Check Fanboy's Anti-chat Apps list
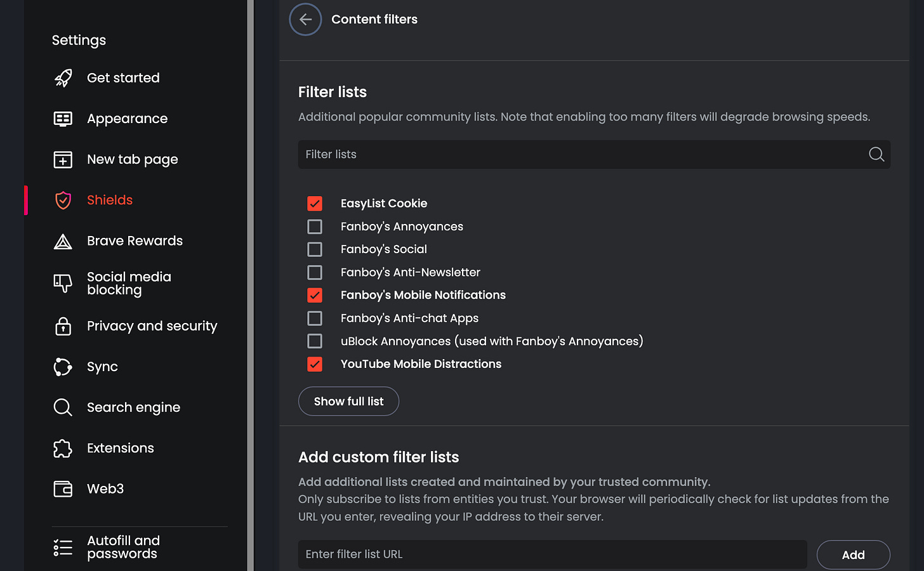Image resolution: width=924 pixels, height=571 pixels. coord(315,318)
